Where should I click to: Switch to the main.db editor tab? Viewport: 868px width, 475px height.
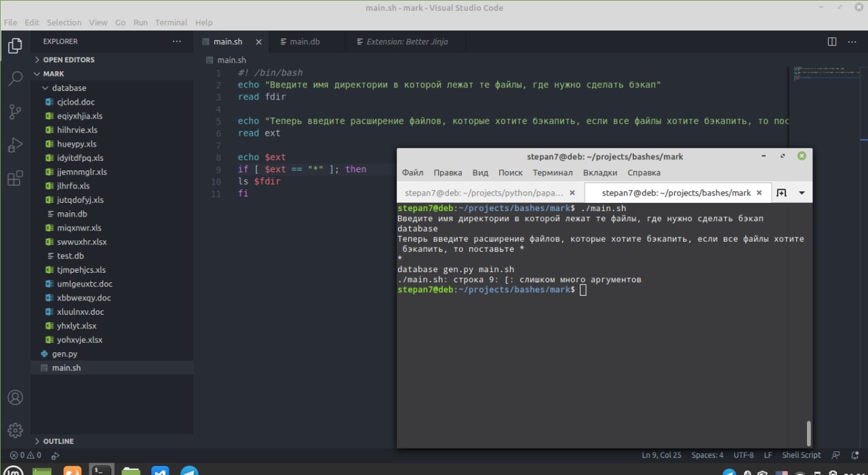[304, 41]
